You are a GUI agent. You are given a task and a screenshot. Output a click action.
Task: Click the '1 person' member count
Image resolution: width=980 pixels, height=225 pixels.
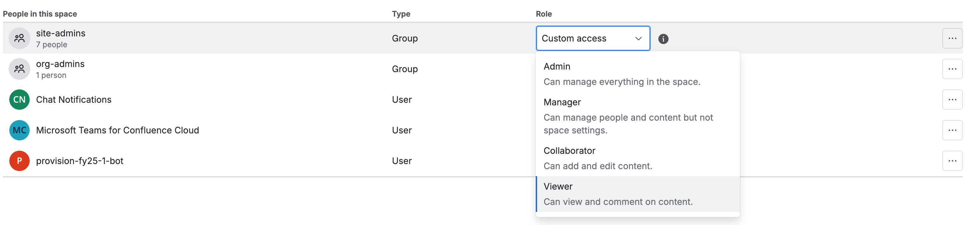pos(51,75)
